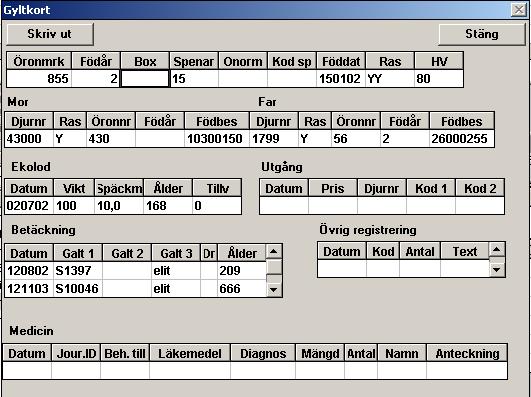Click the Utgång Kod 2 header
Image resolution: width=531 pixels, height=397 pixels.
coord(480,188)
